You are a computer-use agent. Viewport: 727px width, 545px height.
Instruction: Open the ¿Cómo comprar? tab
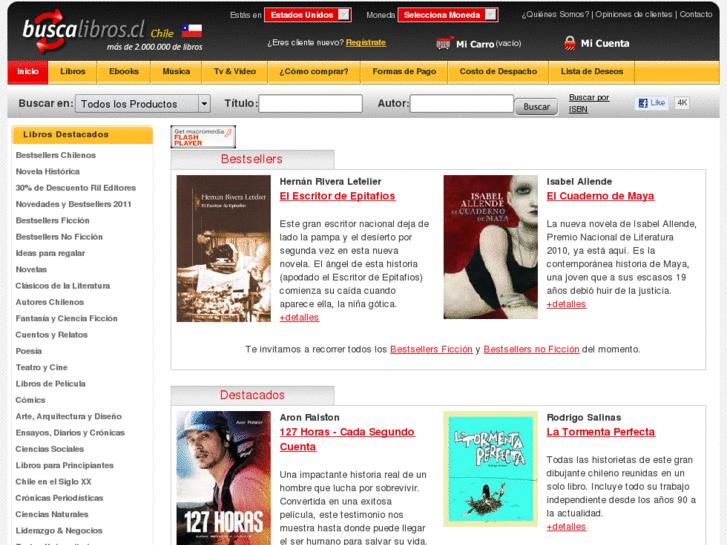[x=314, y=71]
